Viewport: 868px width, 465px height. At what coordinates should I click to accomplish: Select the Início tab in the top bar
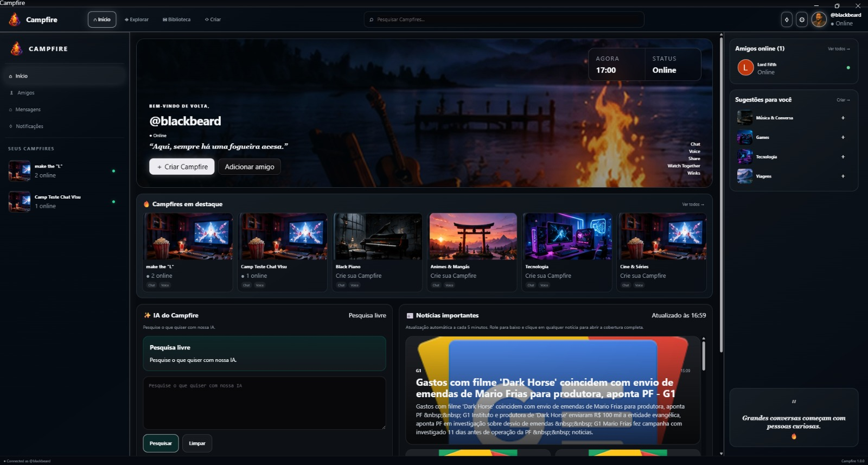[102, 20]
